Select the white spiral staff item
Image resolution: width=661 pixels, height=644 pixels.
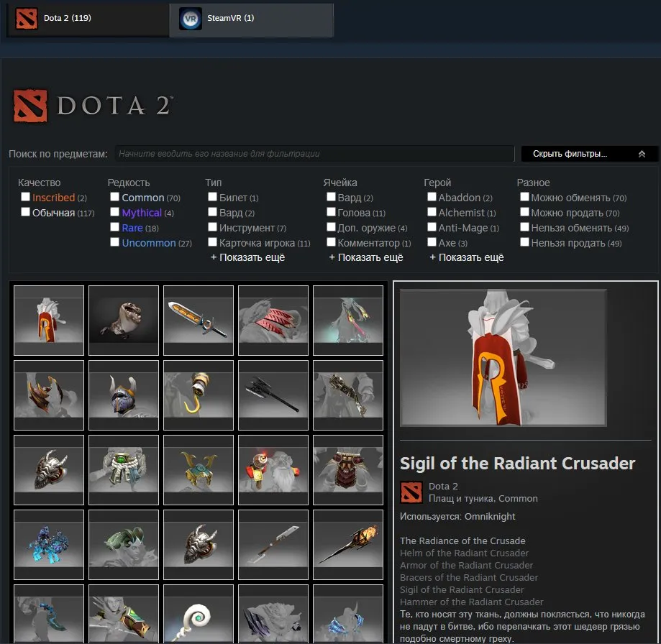199,614
